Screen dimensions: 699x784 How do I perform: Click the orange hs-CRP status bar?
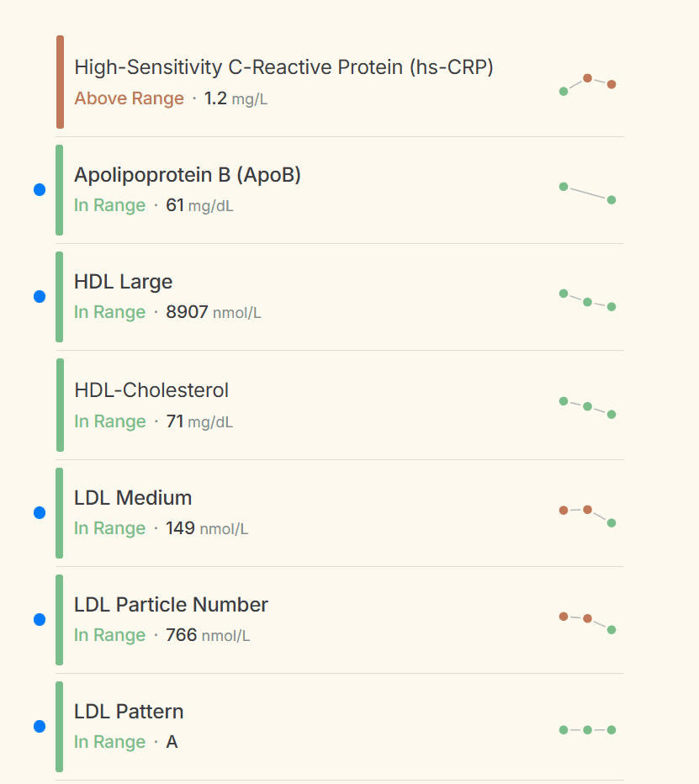60,82
